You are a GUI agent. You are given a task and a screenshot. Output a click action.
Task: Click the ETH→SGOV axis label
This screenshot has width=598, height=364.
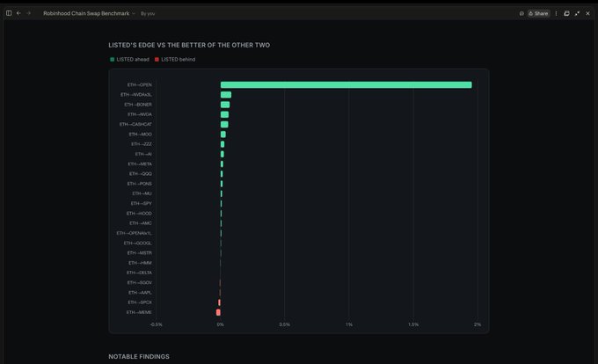point(140,283)
